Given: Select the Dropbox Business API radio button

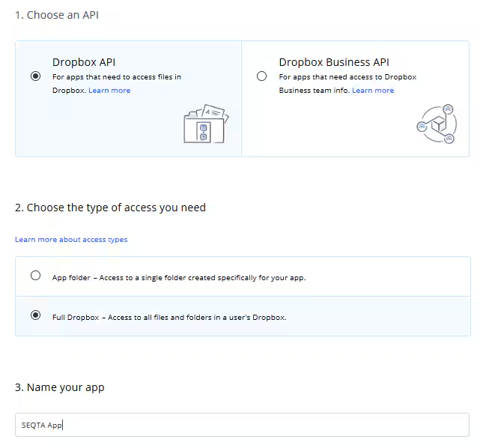Looking at the screenshot, I should point(261,76).
